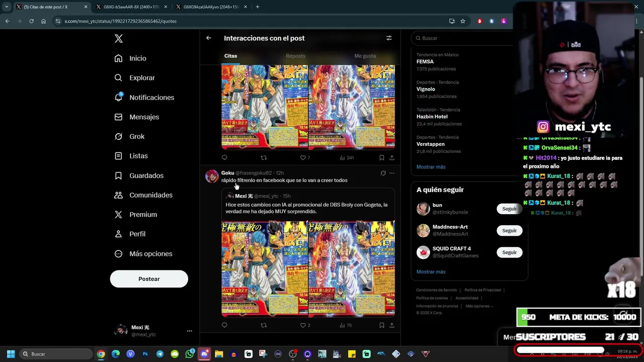Open a new browser tab
Screen dimensions: 644x362
[x=257, y=7]
